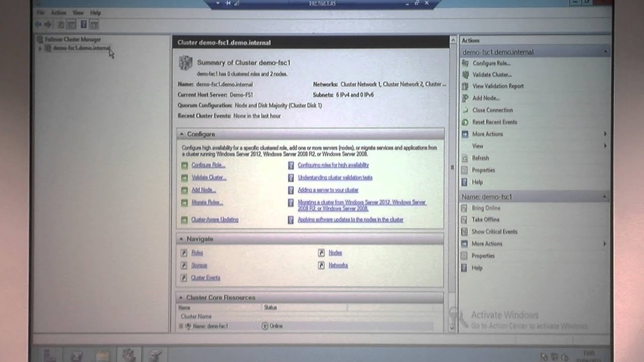Open Failover Cluster Manager from the taskbar
The width and height of the screenshot is (644, 362).
[x=129, y=355]
